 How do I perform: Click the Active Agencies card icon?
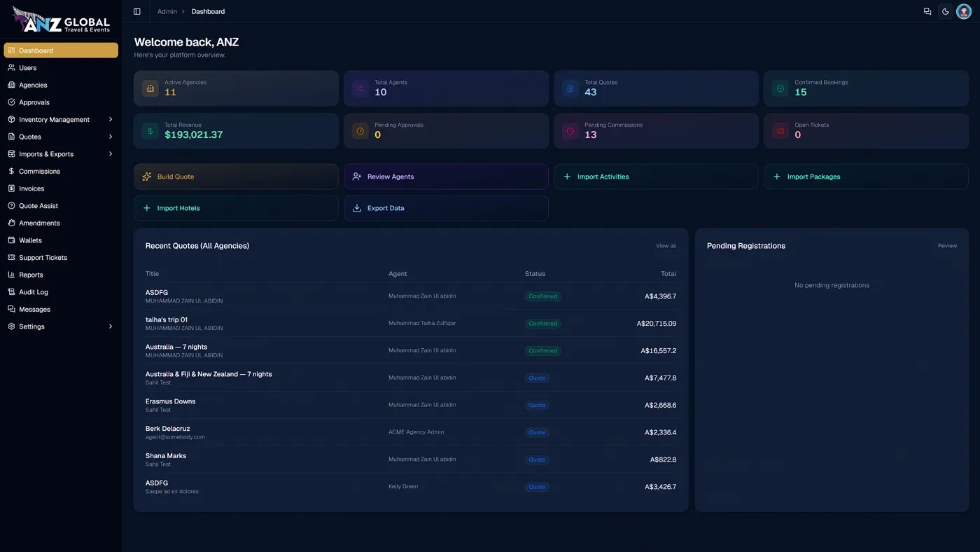(x=150, y=88)
